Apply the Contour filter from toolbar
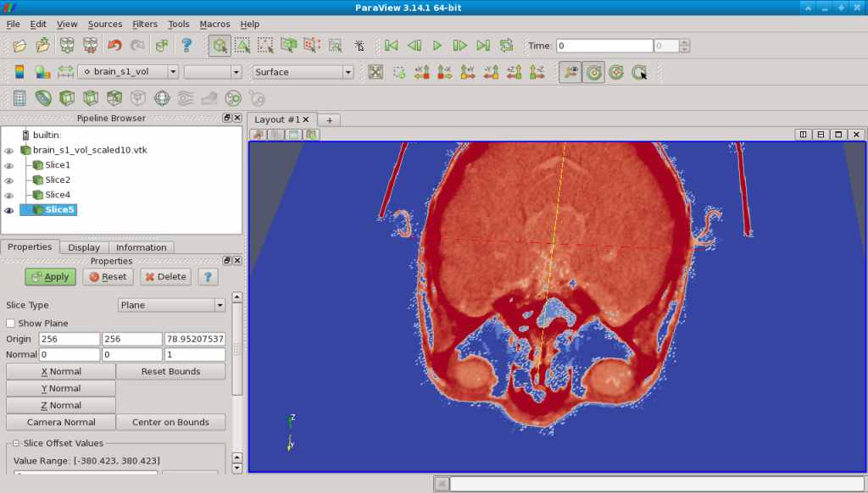The width and height of the screenshot is (868, 493). point(43,98)
